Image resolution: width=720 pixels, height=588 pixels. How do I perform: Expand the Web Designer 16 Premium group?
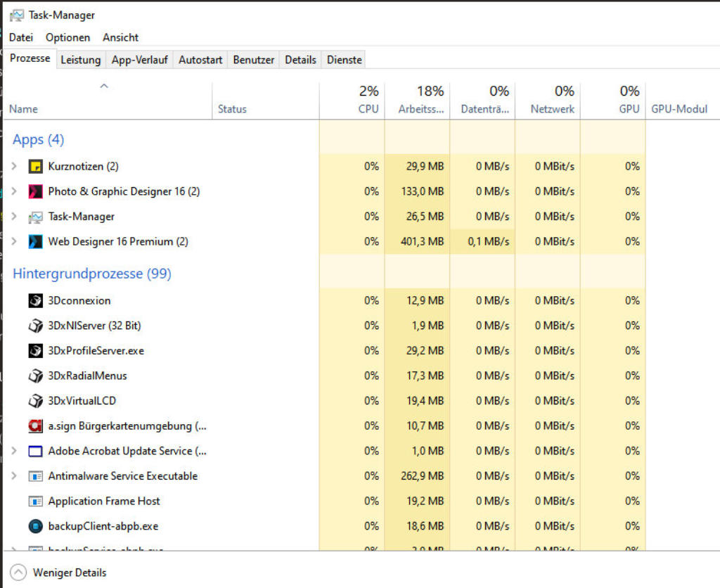(14, 241)
